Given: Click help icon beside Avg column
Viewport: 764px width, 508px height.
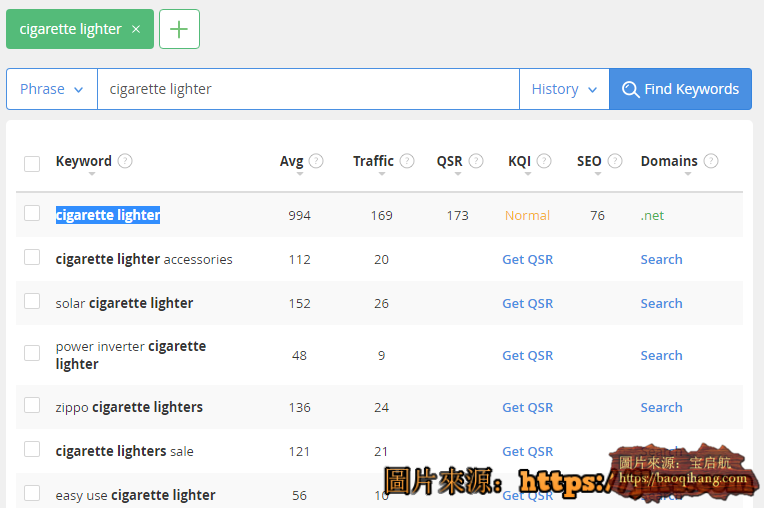Looking at the screenshot, I should 316,161.
